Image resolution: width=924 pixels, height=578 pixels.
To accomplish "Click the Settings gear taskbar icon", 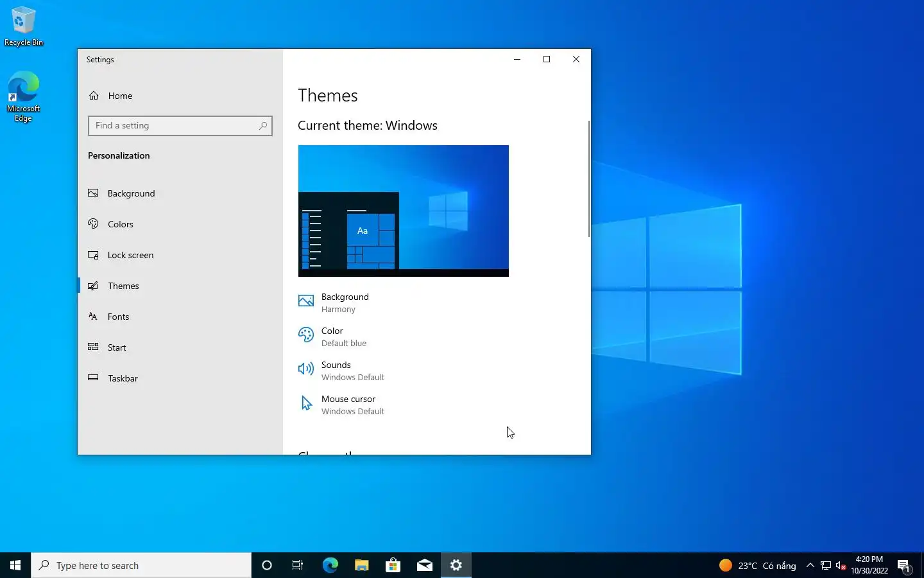I will pos(456,565).
